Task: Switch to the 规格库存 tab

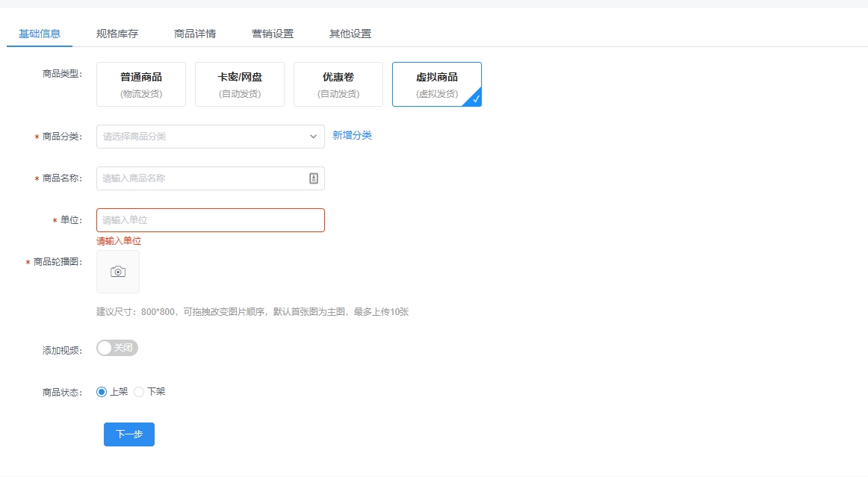Action: (x=117, y=34)
